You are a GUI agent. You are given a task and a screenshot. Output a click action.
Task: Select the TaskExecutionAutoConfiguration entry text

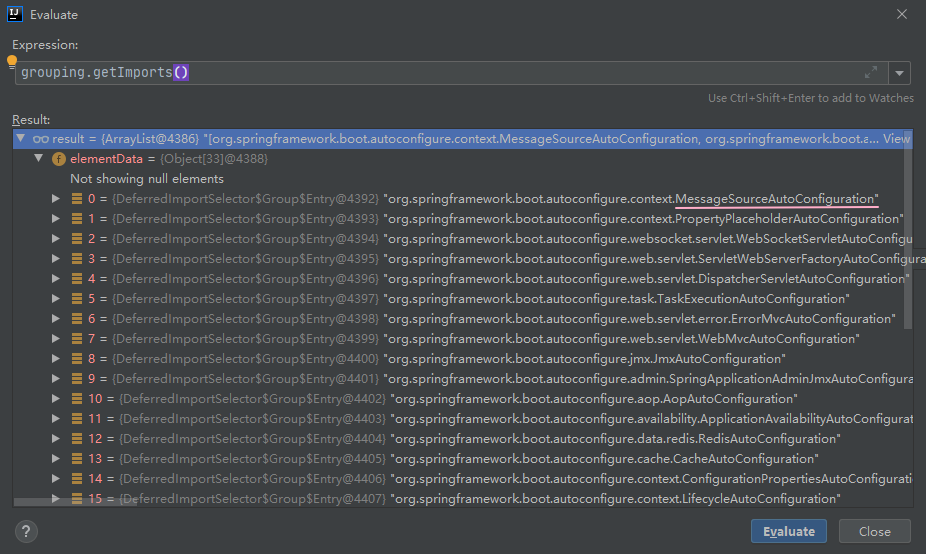(617, 299)
